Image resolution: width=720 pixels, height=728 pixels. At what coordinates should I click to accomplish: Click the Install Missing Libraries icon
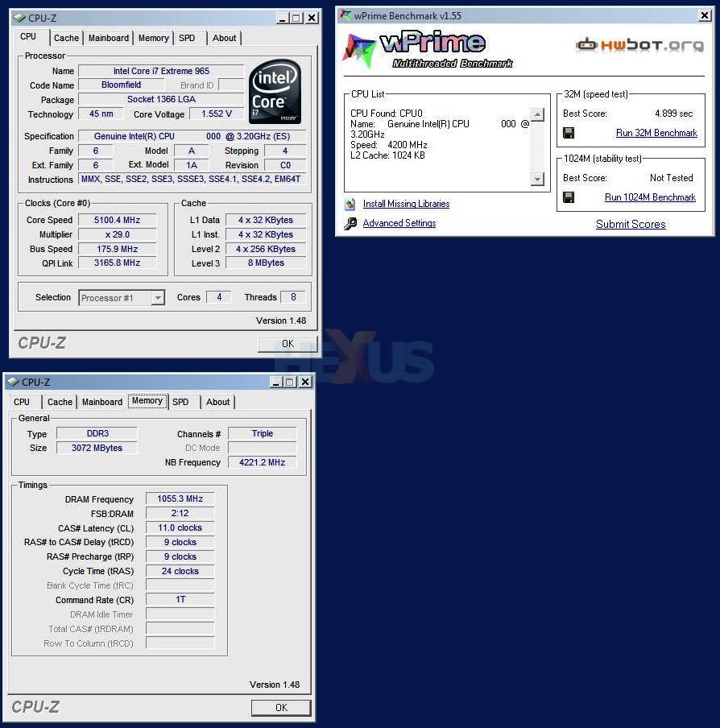350,204
